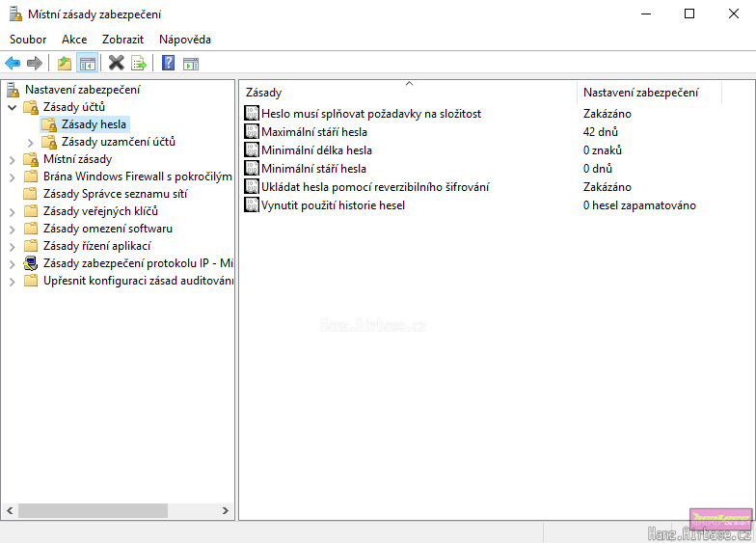Click the IP security policy computer icon
The width and height of the screenshot is (756, 543).
(31, 262)
